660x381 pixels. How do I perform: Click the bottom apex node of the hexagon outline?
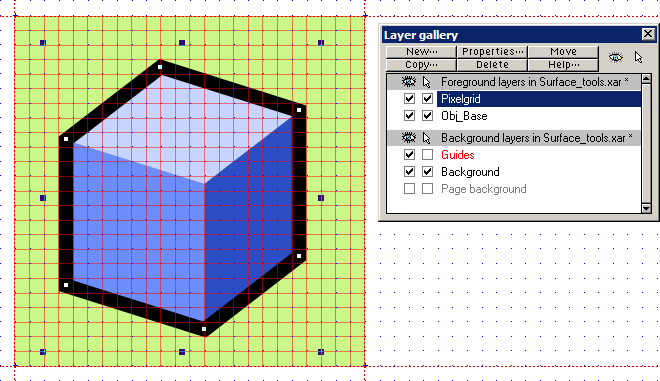204,329
